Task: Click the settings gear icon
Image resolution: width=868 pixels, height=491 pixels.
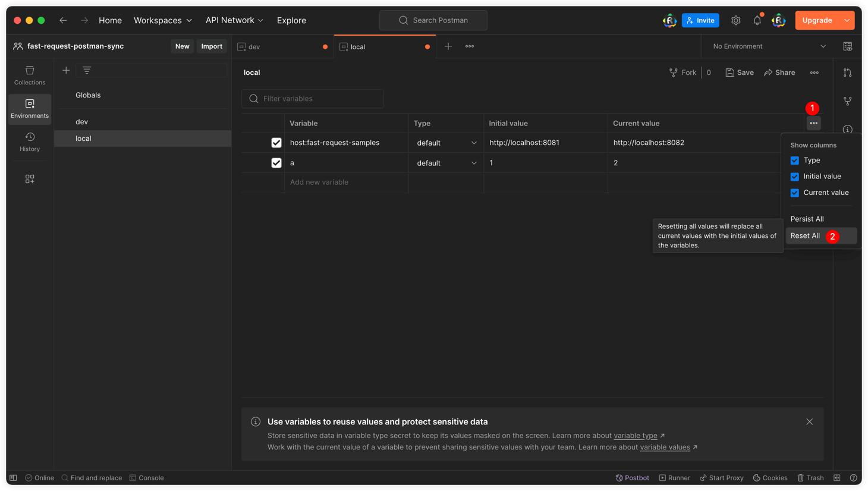Action: (x=735, y=20)
